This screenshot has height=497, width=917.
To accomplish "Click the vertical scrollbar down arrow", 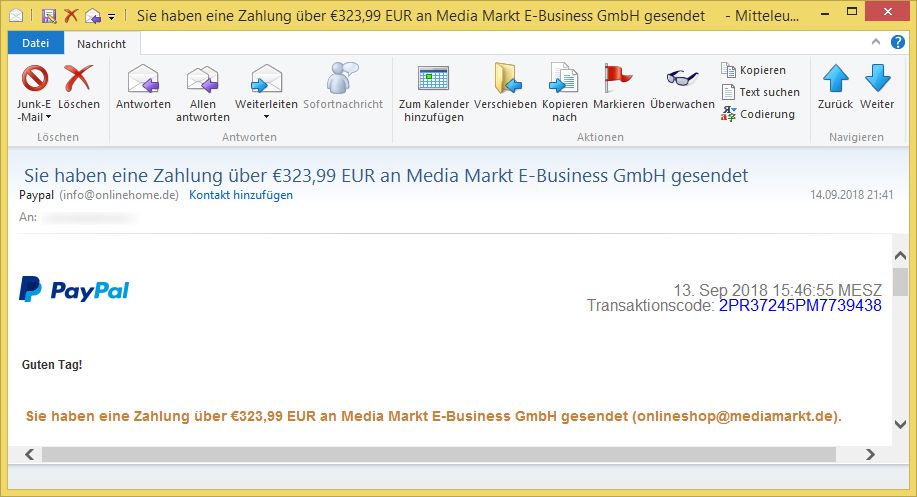I will pos(901,424).
